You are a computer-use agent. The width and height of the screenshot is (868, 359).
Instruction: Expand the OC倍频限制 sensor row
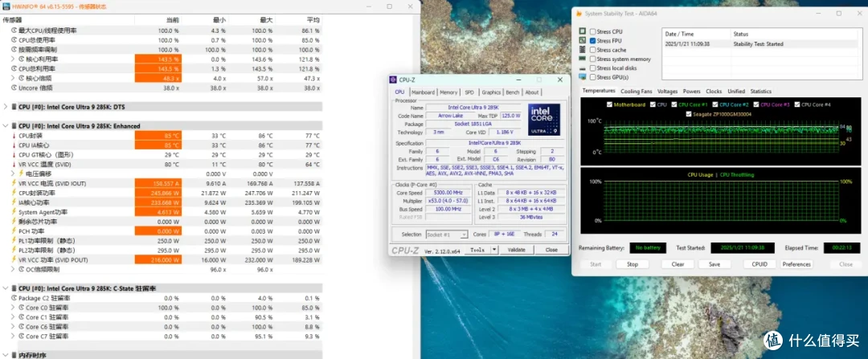14,269
